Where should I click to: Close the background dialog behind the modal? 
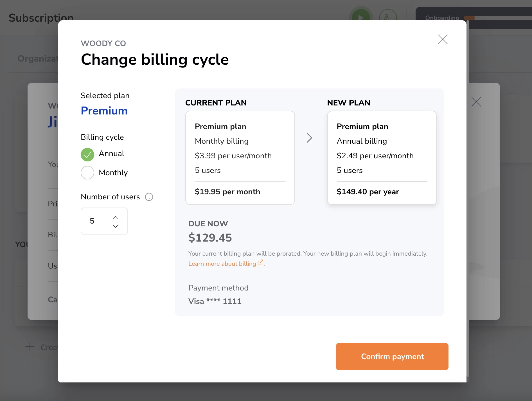pos(476,102)
